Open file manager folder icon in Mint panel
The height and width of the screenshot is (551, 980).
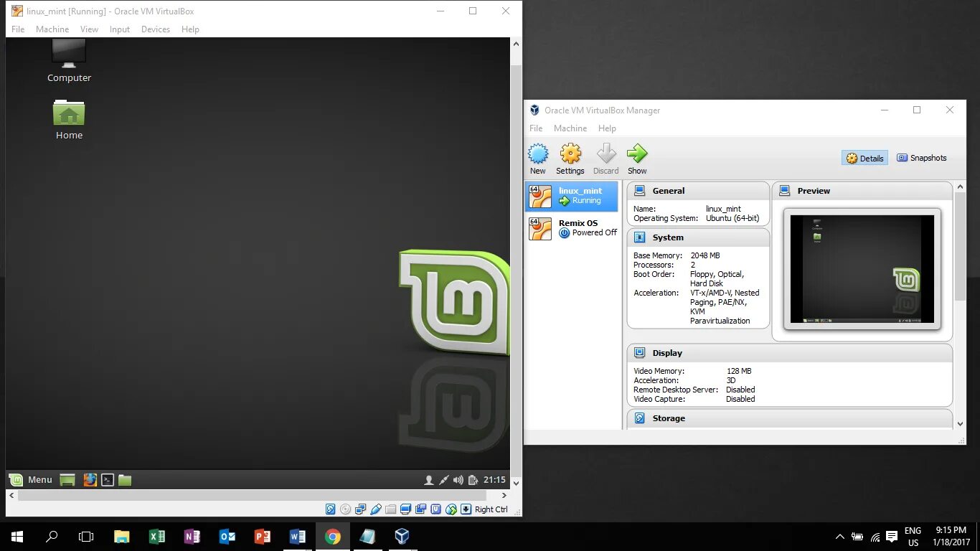125,480
